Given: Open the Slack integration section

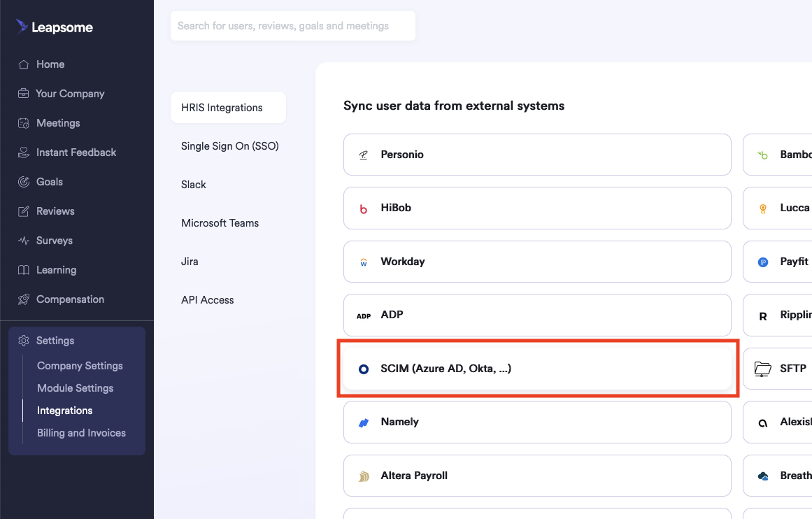Looking at the screenshot, I should pyautogui.click(x=193, y=185).
